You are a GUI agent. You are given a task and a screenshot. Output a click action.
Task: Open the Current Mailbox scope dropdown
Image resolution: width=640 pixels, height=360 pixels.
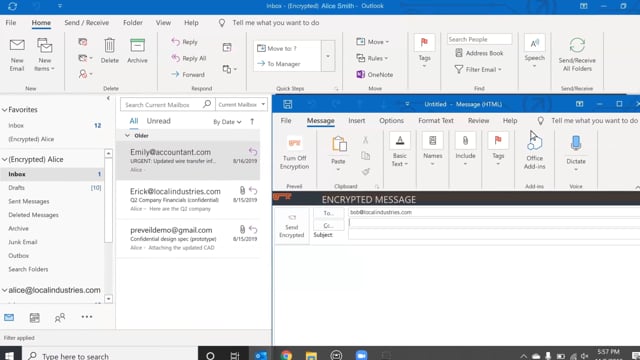[241, 104]
